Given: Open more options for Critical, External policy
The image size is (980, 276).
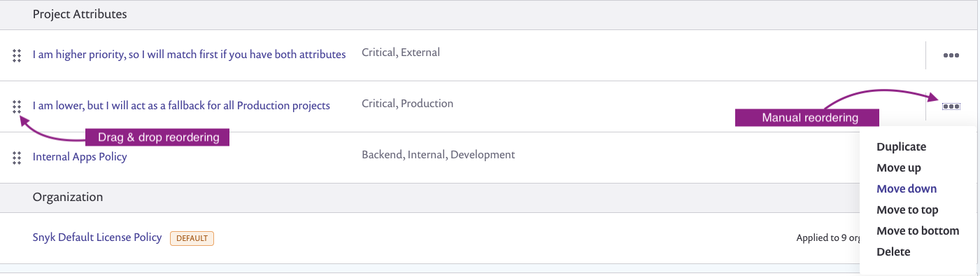Looking at the screenshot, I should (x=951, y=55).
